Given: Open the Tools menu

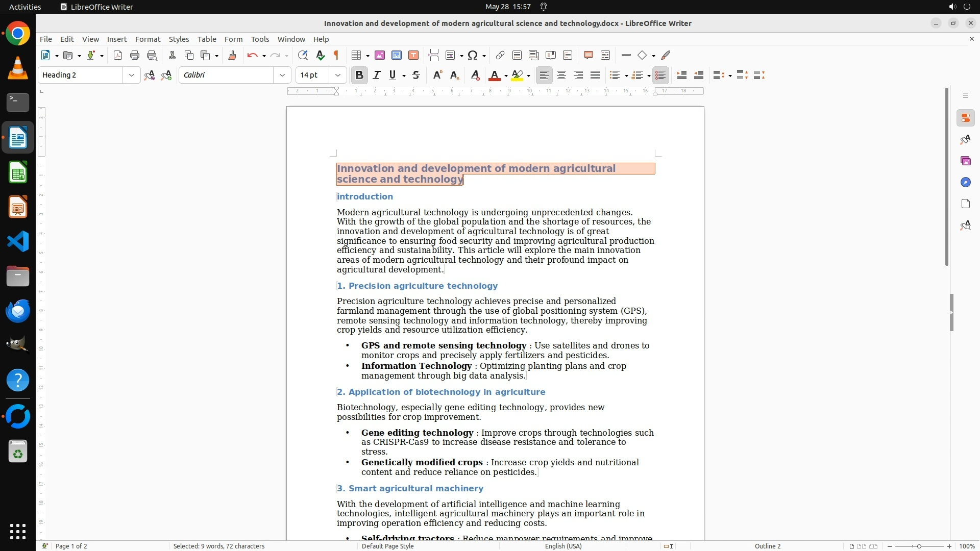Looking at the screenshot, I should click(x=260, y=39).
